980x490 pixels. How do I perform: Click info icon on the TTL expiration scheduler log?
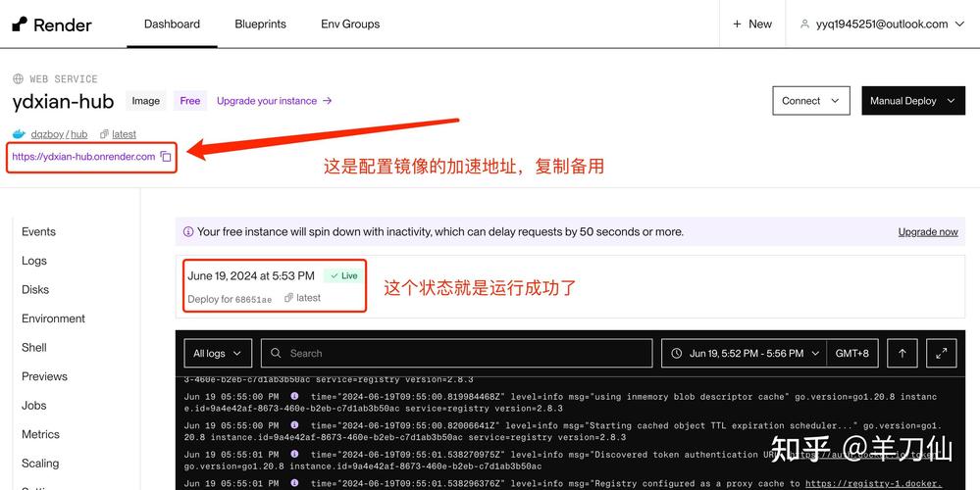coord(294,425)
